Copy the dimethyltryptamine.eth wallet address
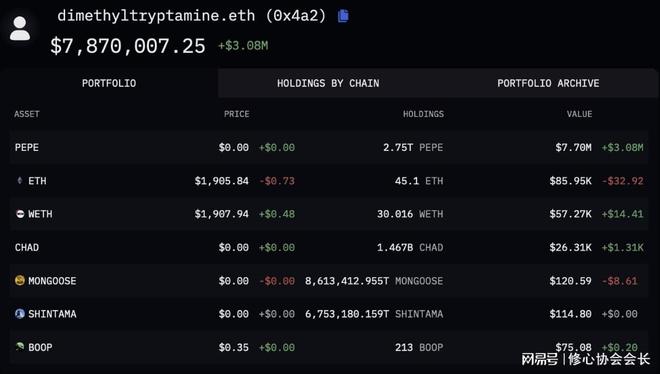The image size is (660, 374). (x=343, y=16)
